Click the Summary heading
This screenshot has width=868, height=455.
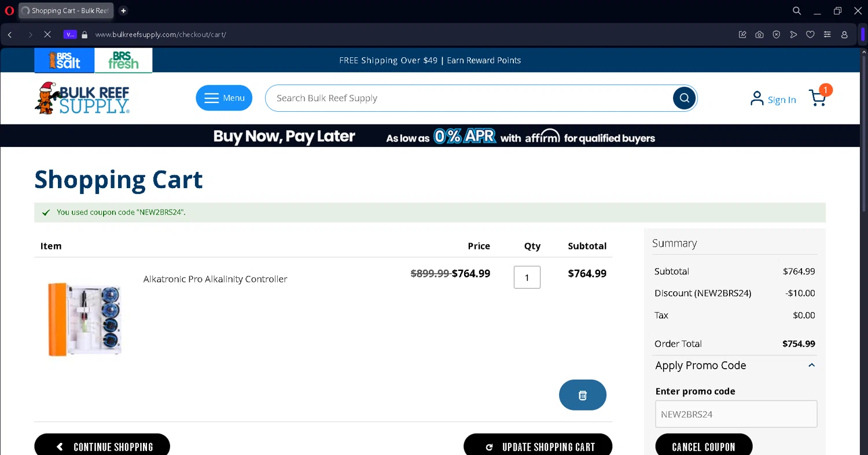(x=675, y=243)
